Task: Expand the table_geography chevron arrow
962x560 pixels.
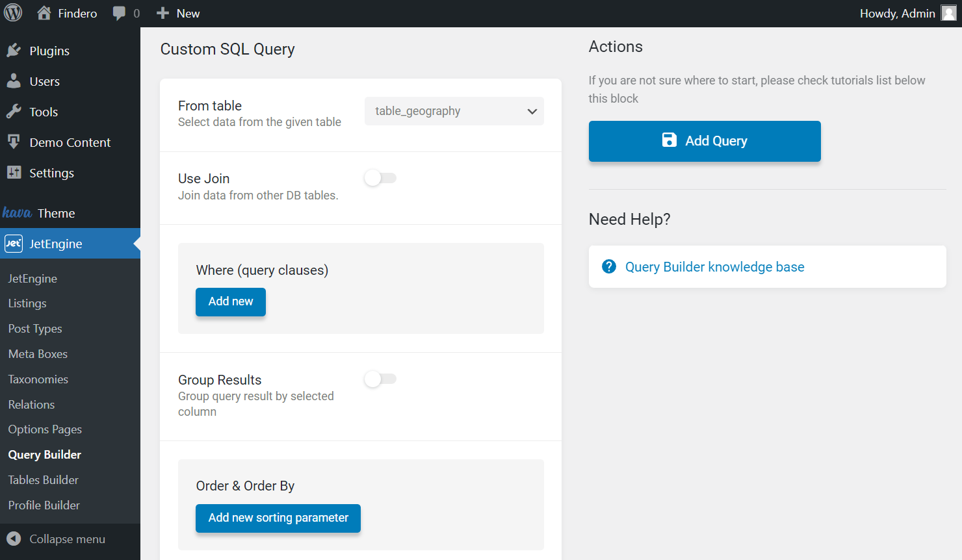Action: (532, 112)
